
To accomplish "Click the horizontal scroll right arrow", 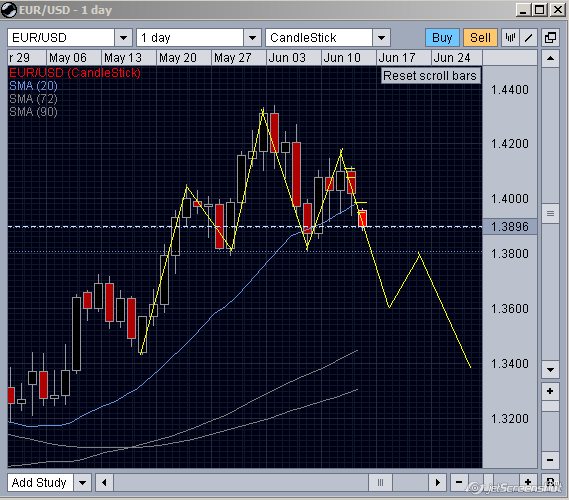I will [438, 483].
